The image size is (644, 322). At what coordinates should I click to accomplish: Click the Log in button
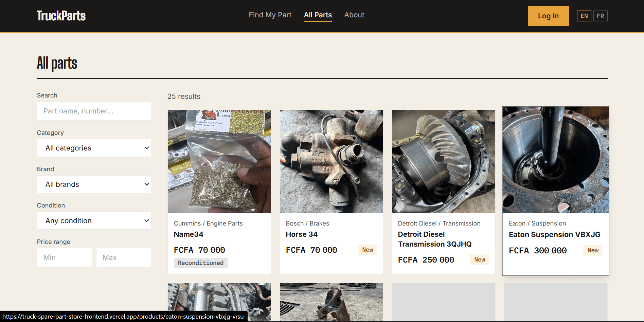click(548, 16)
